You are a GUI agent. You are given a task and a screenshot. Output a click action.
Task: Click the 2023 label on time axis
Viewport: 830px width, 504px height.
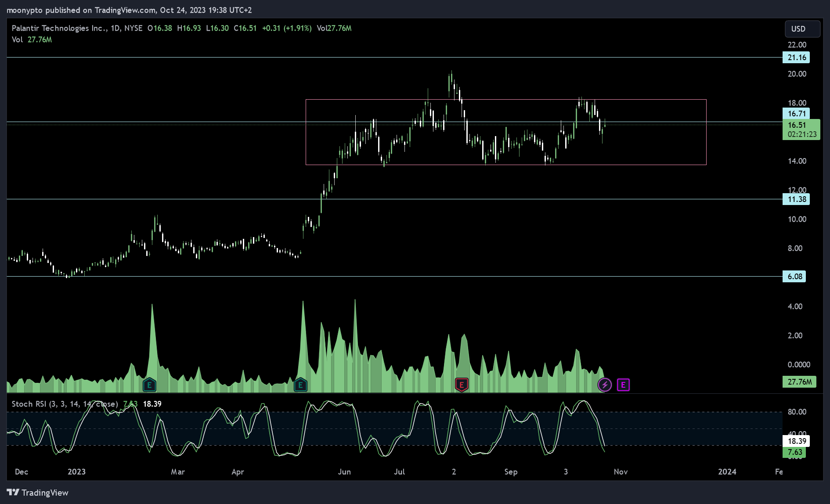(x=76, y=472)
